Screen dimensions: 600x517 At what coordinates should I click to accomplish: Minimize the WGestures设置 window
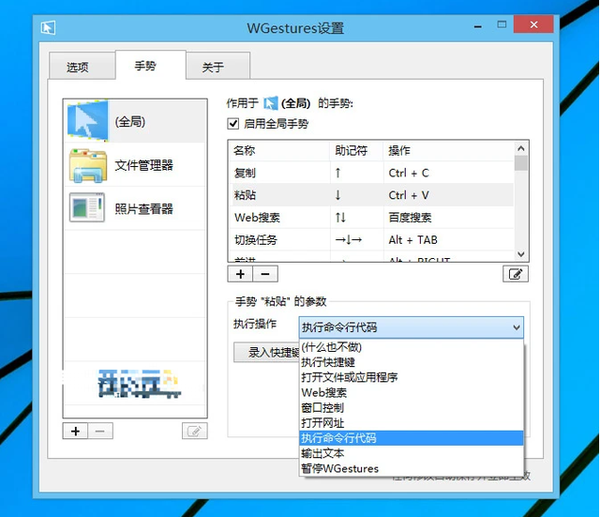click(478, 26)
